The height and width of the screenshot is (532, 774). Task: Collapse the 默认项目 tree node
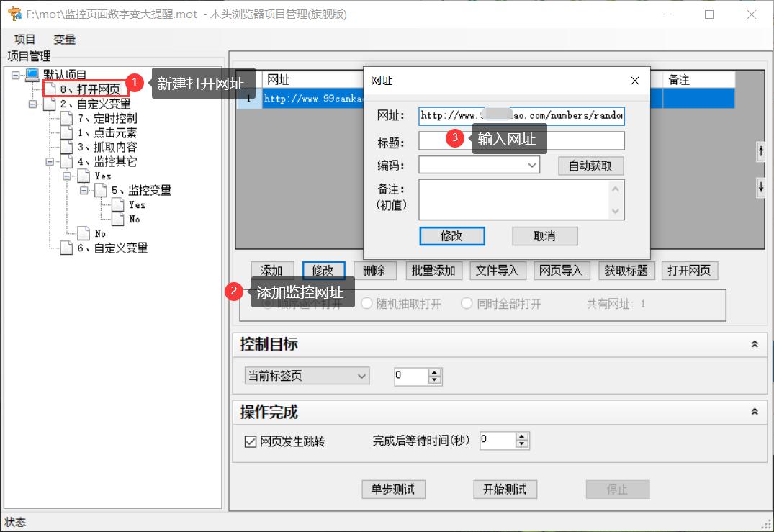15,73
